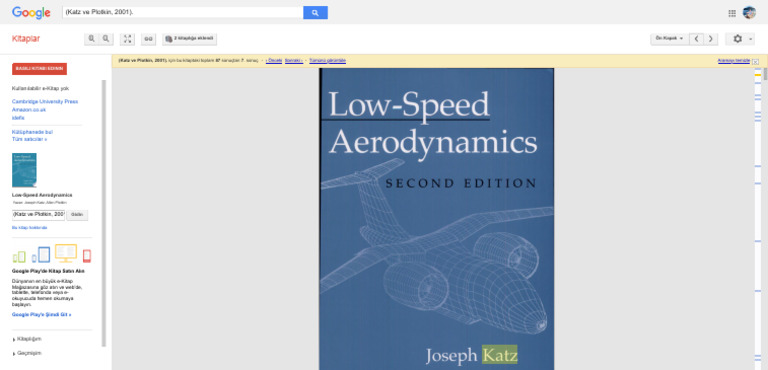Click Tümünü görüntüle link

tap(328, 61)
